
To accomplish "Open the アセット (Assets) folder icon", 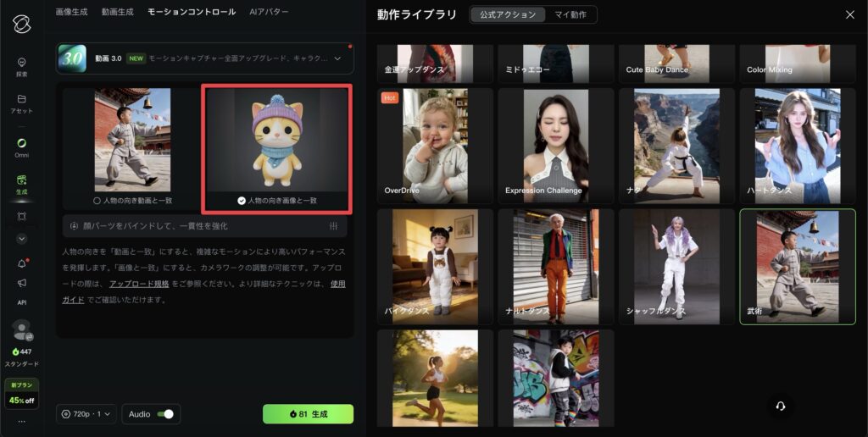I will (x=21, y=99).
